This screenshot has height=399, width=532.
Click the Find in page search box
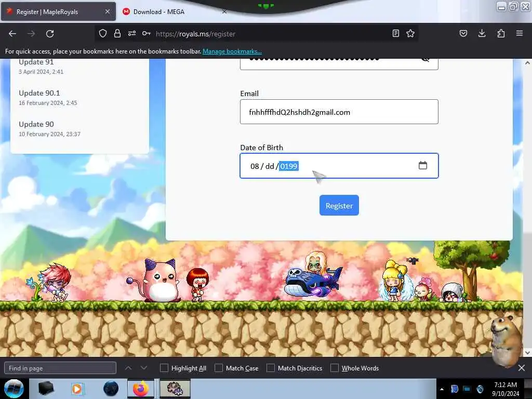[60, 368]
